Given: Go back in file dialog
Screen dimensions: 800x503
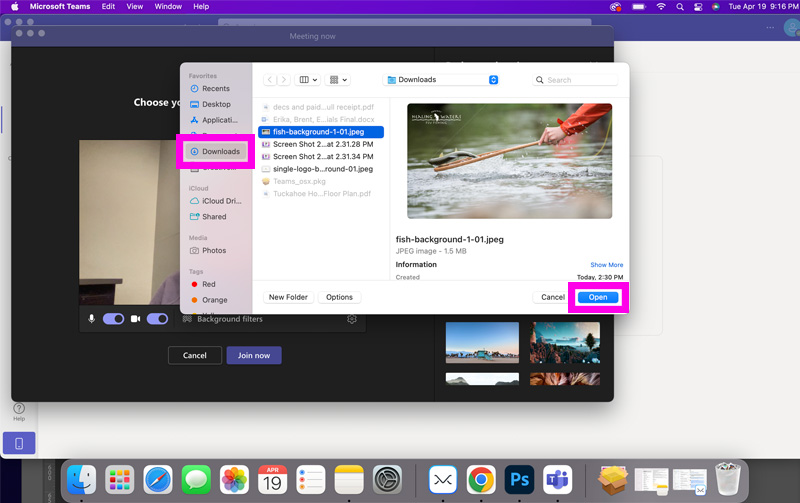Looking at the screenshot, I should tap(270, 80).
